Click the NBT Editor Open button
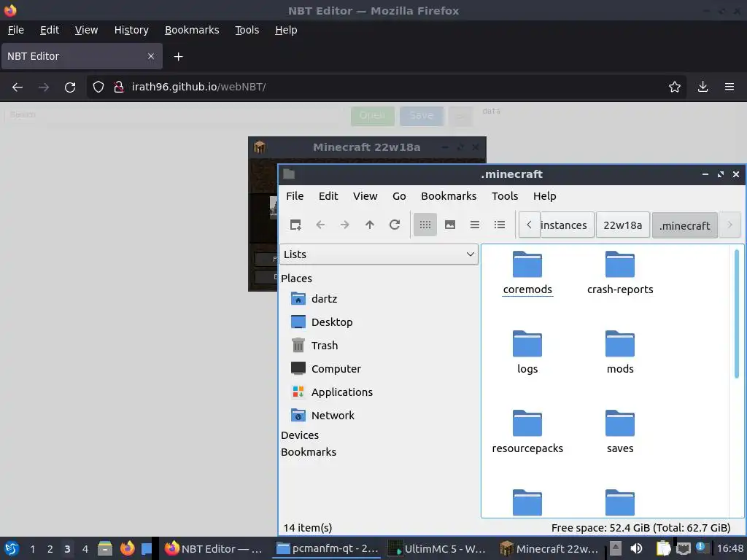The width and height of the screenshot is (747, 560). point(372,116)
